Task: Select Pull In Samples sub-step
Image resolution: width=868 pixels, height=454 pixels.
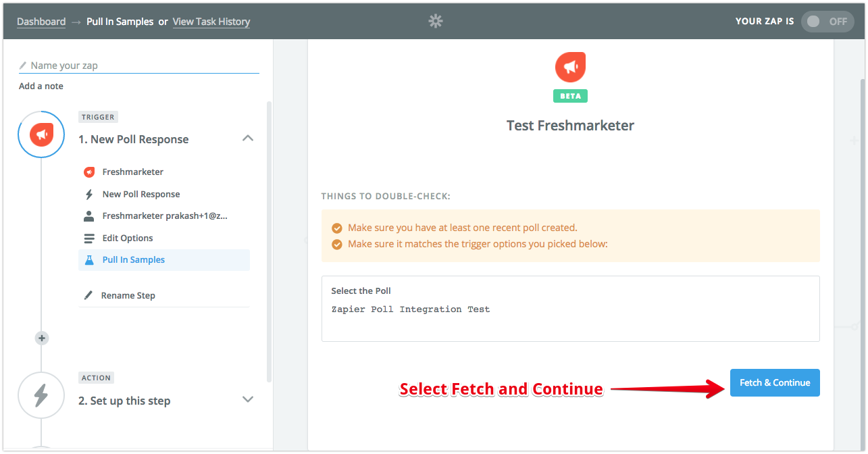Action: [x=164, y=260]
